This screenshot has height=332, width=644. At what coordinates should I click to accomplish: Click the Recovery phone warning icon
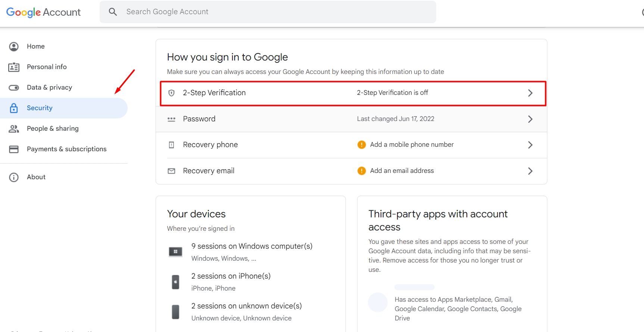click(362, 145)
